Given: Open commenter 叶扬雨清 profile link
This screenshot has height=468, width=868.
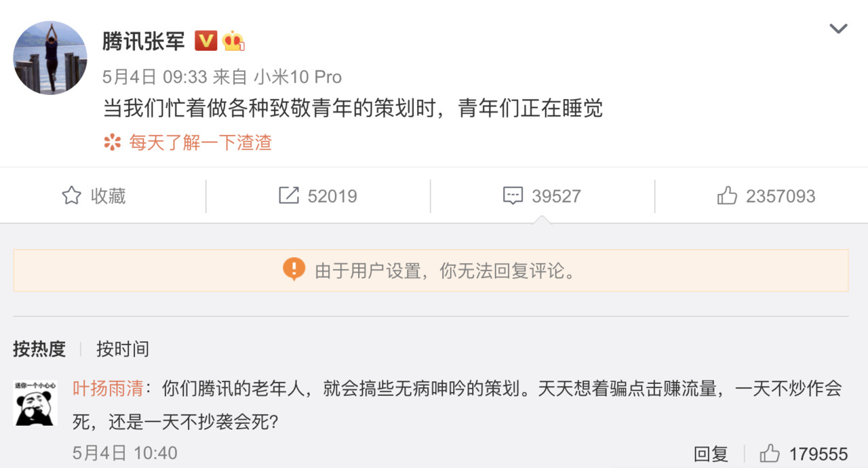Looking at the screenshot, I should pyautogui.click(x=108, y=389).
